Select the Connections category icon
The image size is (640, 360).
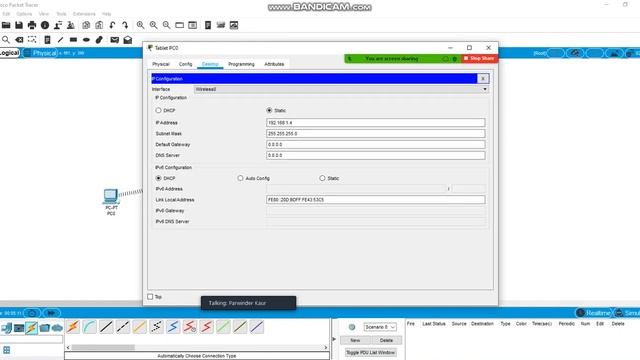(31, 328)
